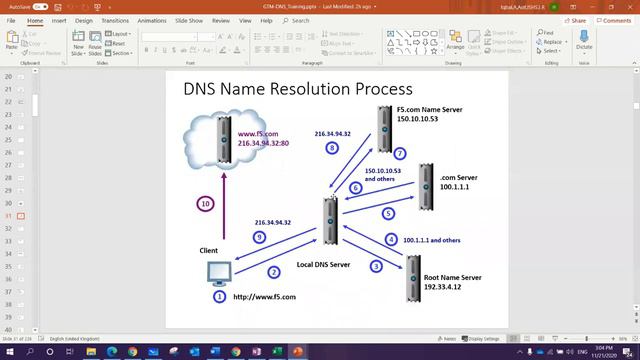
Task: Click the Comments button
Action: tap(614, 20)
